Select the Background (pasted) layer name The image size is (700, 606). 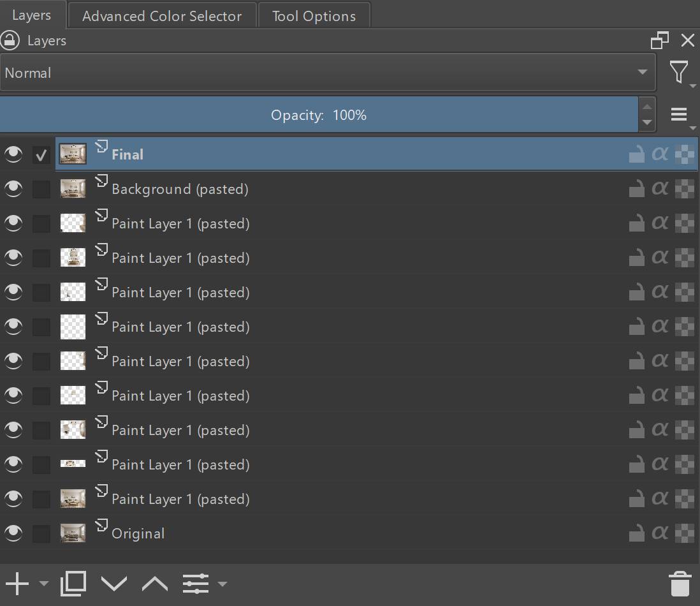[180, 189]
